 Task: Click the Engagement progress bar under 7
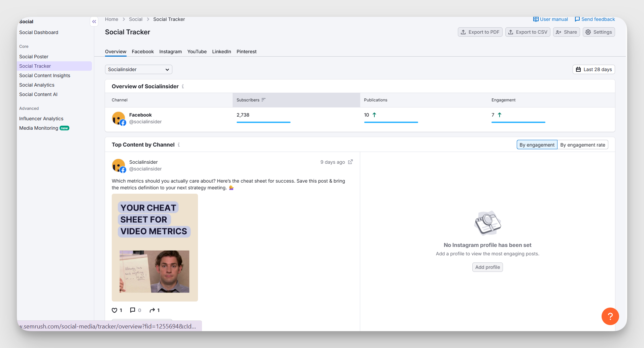point(518,122)
